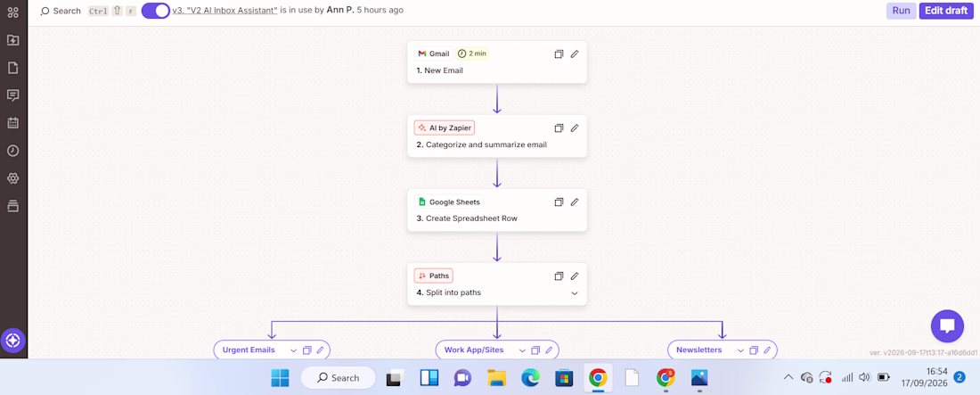Open the settings gear in sidebar
Viewport: 980px width, 395px height.
(x=12, y=178)
